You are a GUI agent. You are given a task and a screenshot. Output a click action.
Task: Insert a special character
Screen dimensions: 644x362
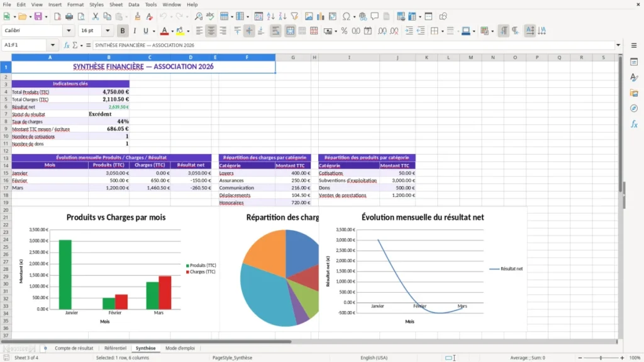(x=347, y=16)
